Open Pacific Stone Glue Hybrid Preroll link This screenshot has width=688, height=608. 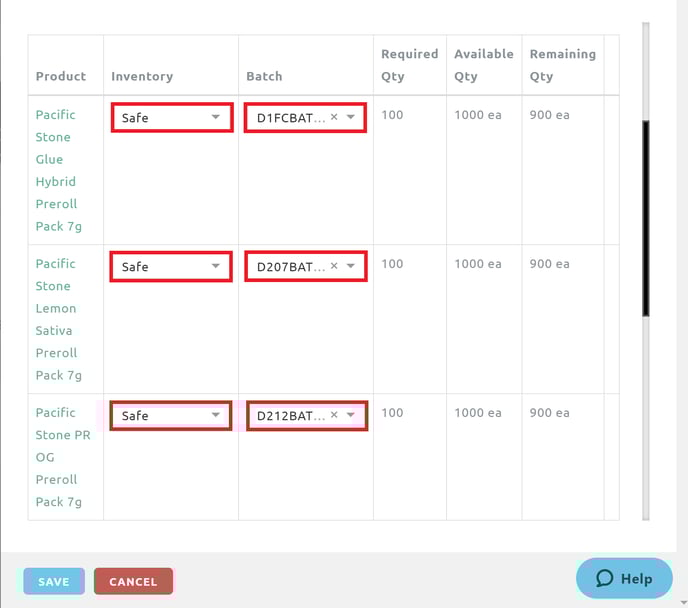tap(58, 171)
